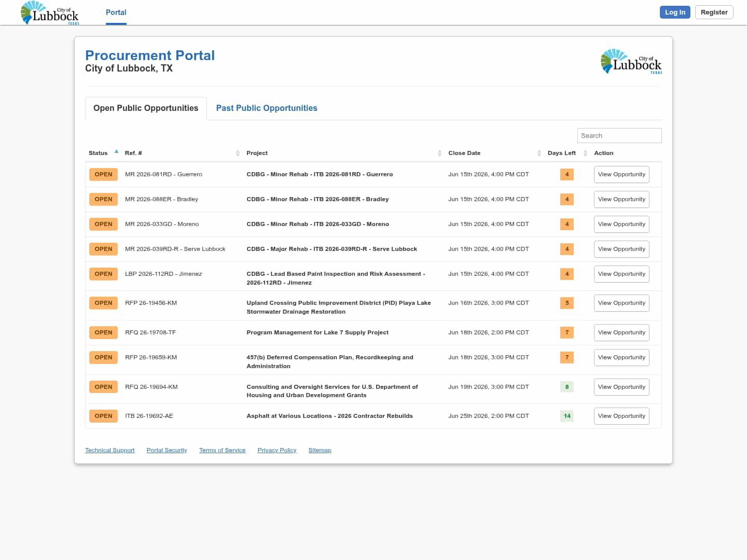Click ref 'ITB 26-19692-AE'

149,416
